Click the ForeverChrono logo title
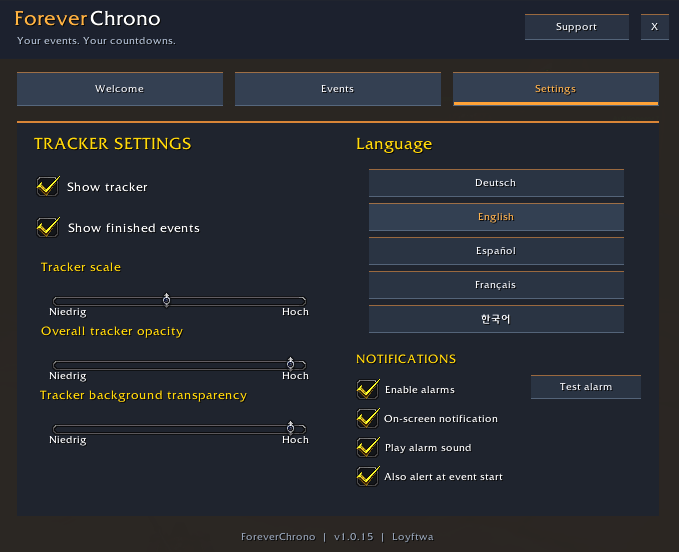Screen dimensions: 679x552 [x=87, y=19]
